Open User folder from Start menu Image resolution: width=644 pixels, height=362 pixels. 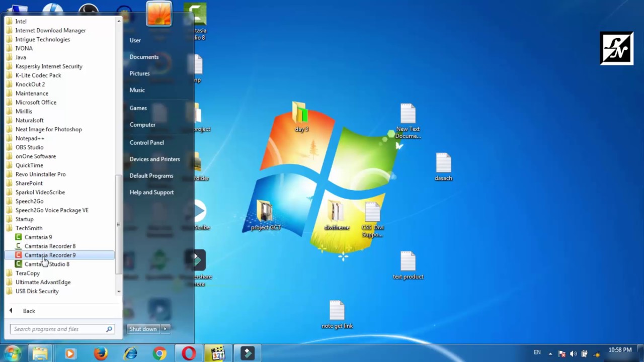(135, 40)
